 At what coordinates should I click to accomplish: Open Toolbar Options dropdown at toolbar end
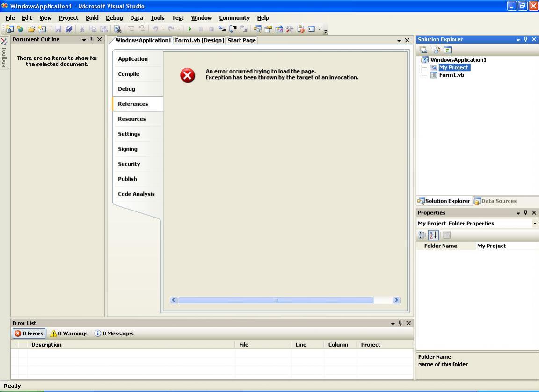326,32
